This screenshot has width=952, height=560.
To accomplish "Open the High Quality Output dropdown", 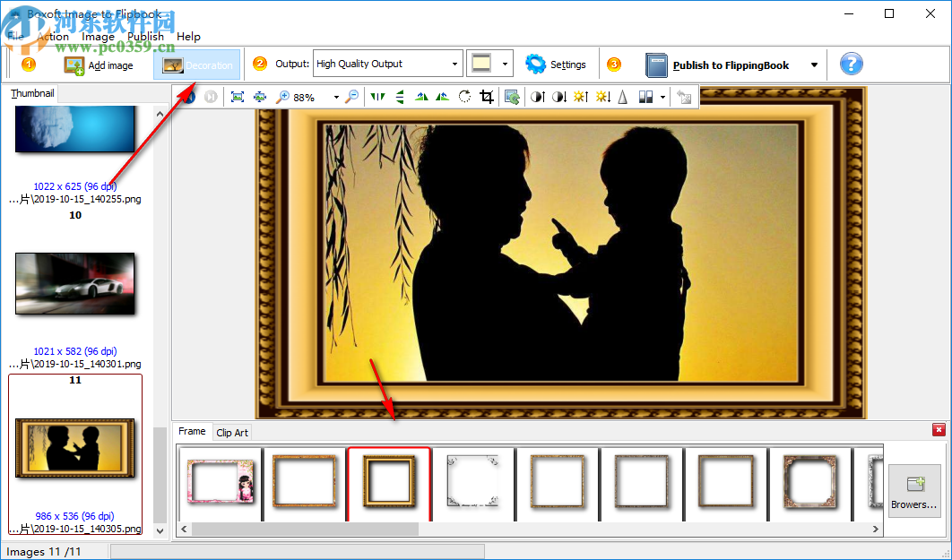I will 455,64.
